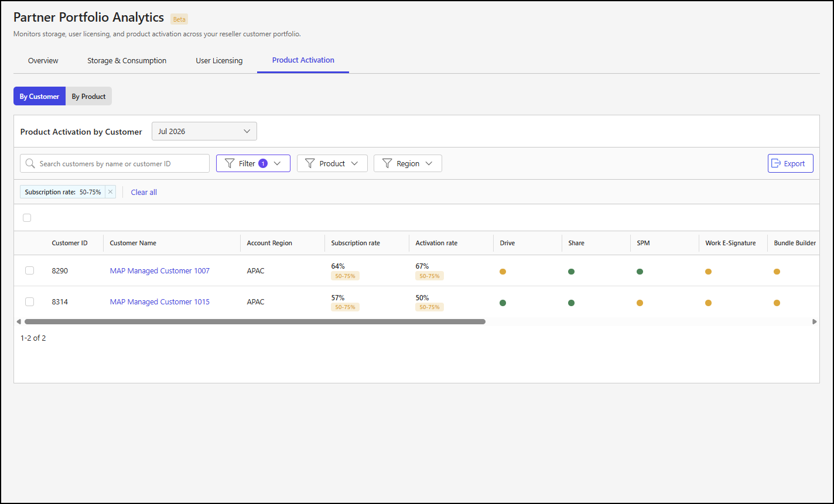Check the box for customer 8290
The image size is (834, 504).
(30, 270)
